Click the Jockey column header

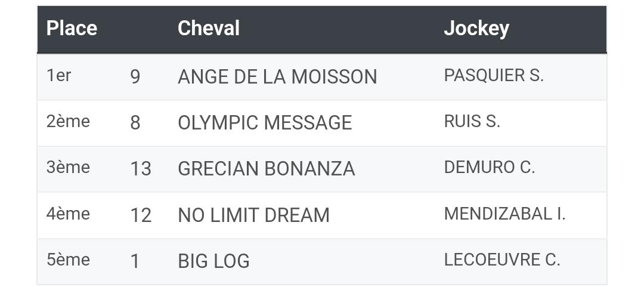coord(476,29)
